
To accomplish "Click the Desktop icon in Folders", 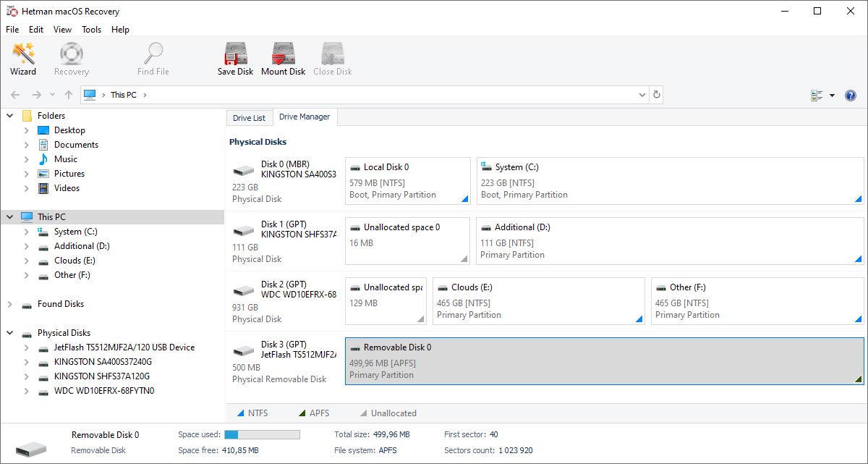I will 43,130.
